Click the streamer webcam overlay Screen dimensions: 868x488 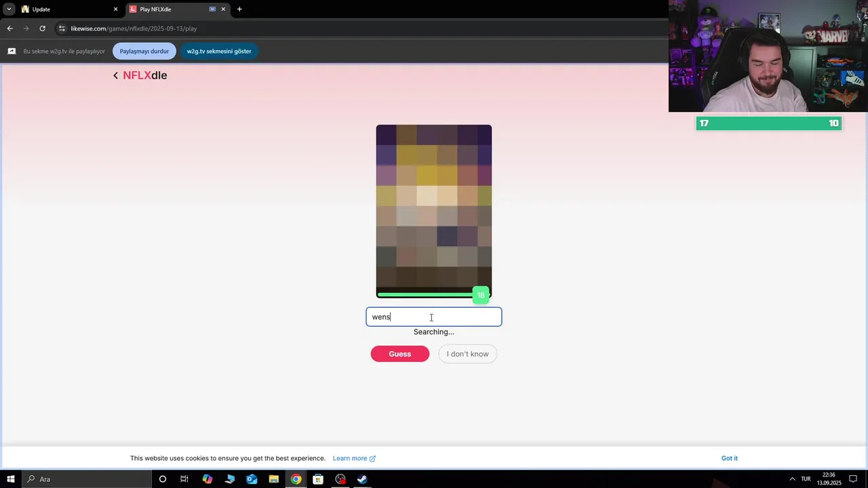768,56
